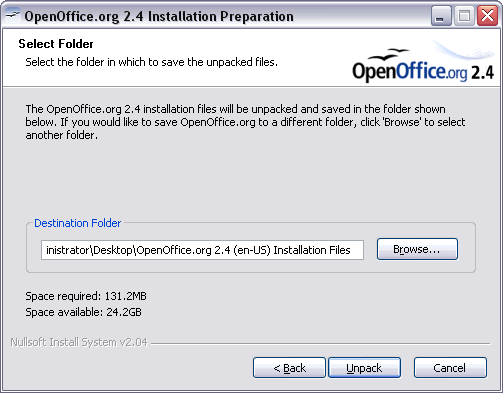Screen dimensions: 503x393
Task: Click the window title text in title bar
Action: (159, 16)
